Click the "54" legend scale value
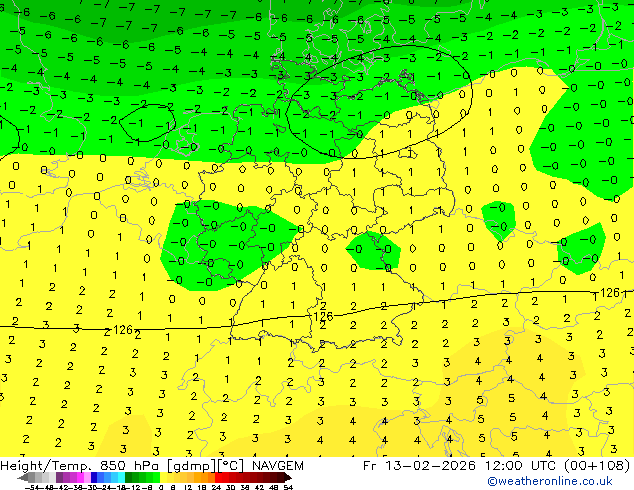634x490 pixels. point(288,487)
